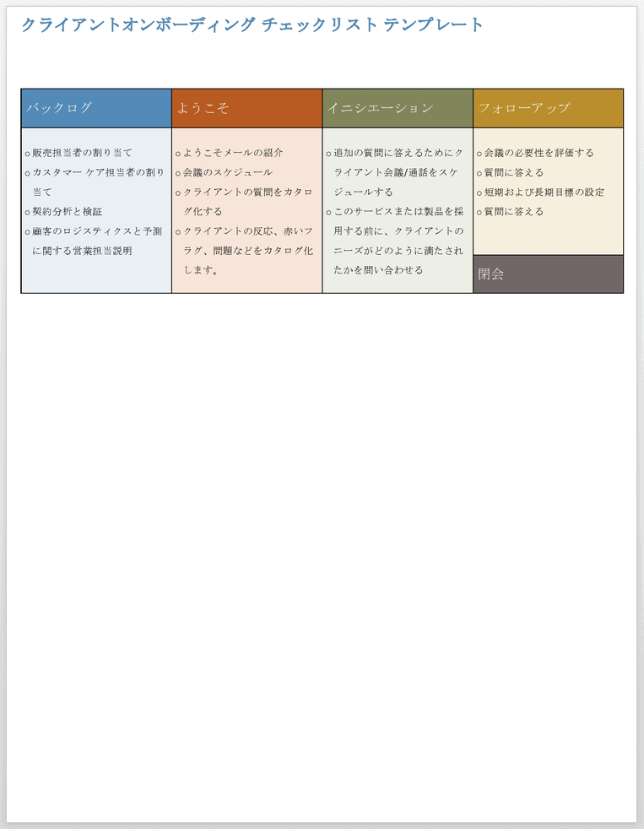Image resolution: width=644 pixels, height=829 pixels.
Task: Click the bullet next to 会議の必要性を評価する
Action: [479, 154]
